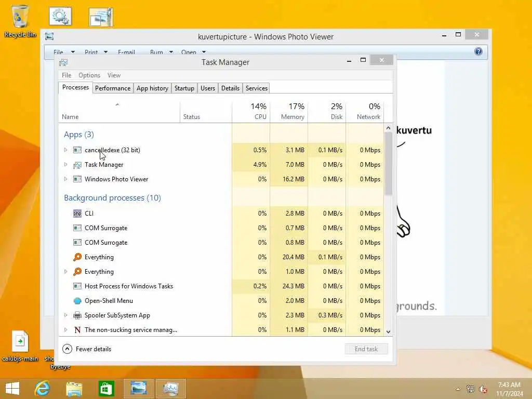Expand the Windows Photo Viewer process entry
The height and width of the screenshot is (399, 532).
pos(66,179)
